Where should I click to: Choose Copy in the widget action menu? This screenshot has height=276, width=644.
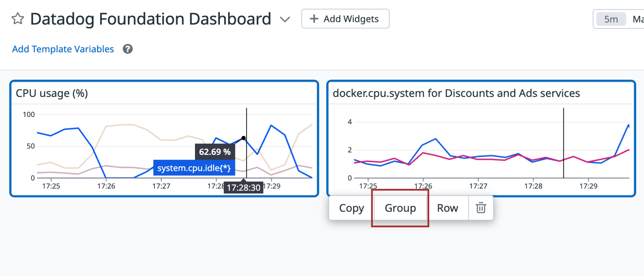point(352,208)
